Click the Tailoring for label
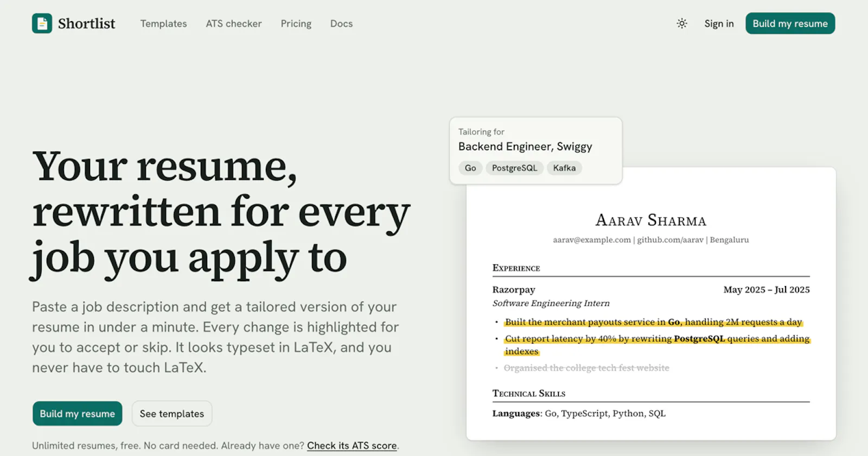Screen dimensions: 868x456 tap(481, 132)
